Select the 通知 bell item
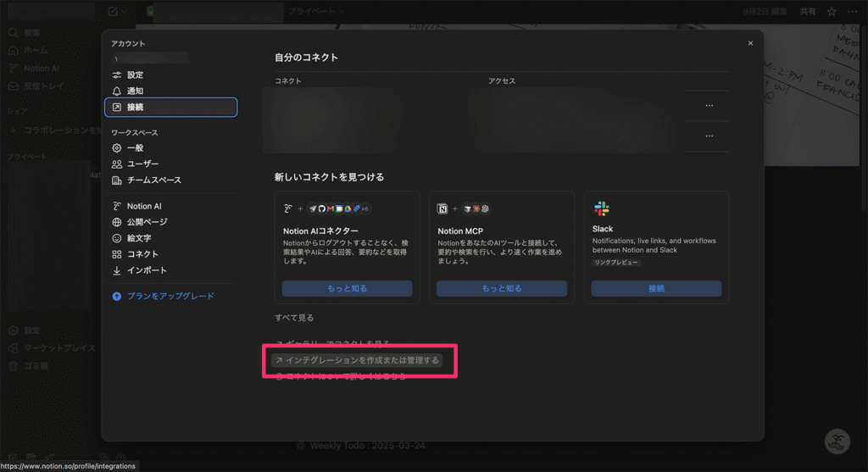This screenshot has height=472, width=868. click(x=135, y=91)
